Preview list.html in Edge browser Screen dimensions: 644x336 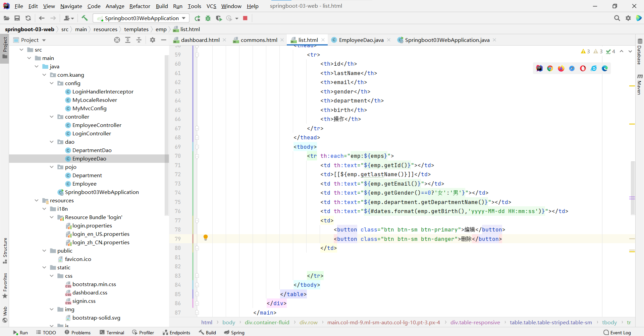tap(605, 68)
